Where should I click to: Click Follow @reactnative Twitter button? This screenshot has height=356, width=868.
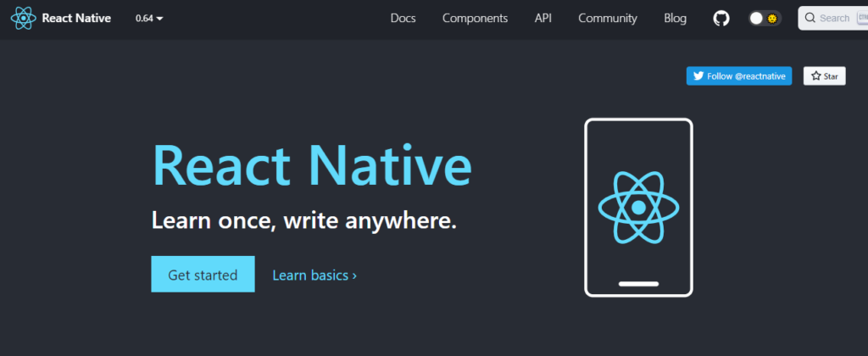coord(739,75)
